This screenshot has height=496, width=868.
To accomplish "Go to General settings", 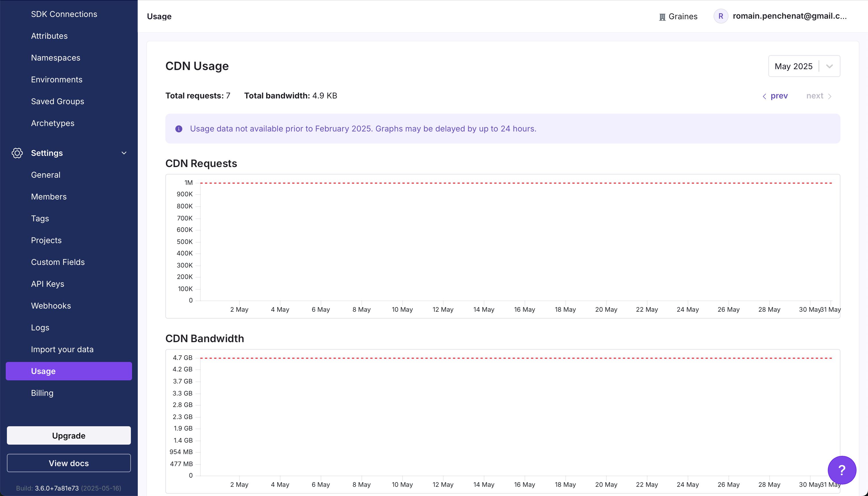I will [46, 175].
